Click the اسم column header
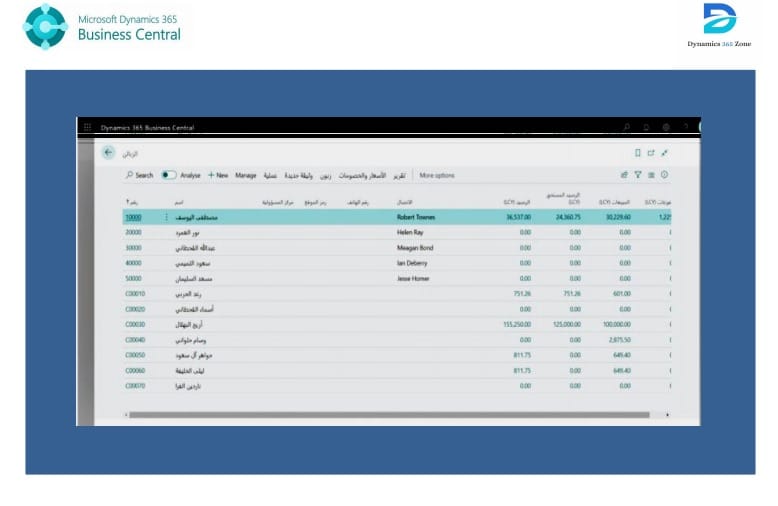The image size is (778, 506). (x=179, y=202)
